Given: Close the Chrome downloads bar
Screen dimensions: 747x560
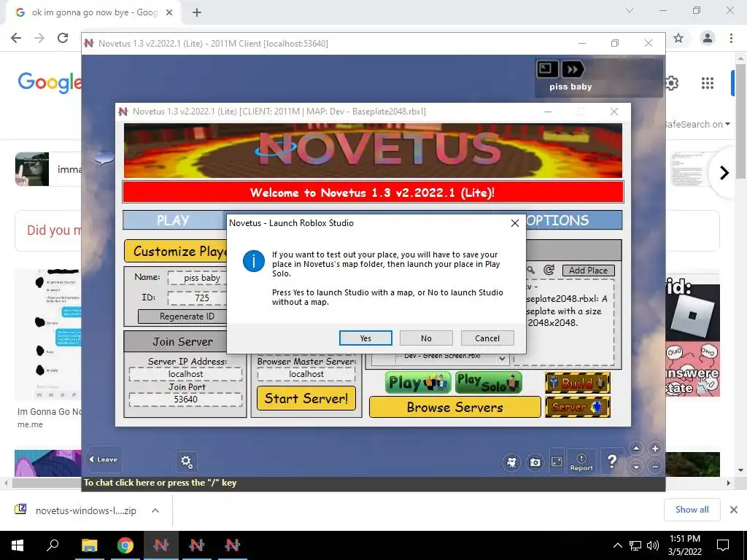Looking at the screenshot, I should pyautogui.click(x=734, y=510).
